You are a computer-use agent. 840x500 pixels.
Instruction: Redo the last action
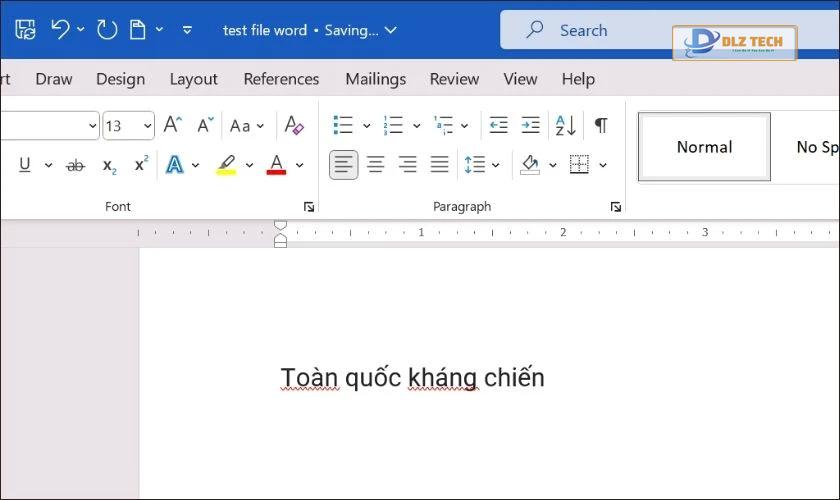point(107,29)
